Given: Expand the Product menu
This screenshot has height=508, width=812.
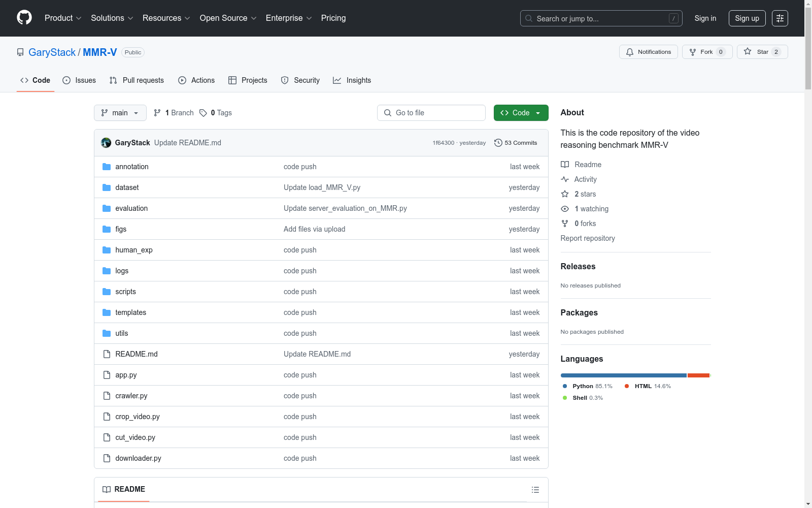Looking at the screenshot, I should point(63,18).
